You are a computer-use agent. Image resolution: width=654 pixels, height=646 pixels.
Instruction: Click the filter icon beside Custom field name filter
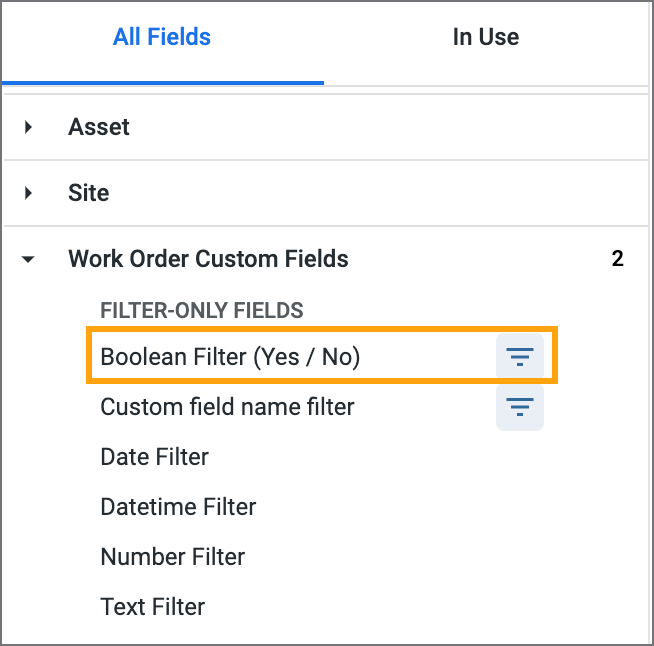point(520,407)
